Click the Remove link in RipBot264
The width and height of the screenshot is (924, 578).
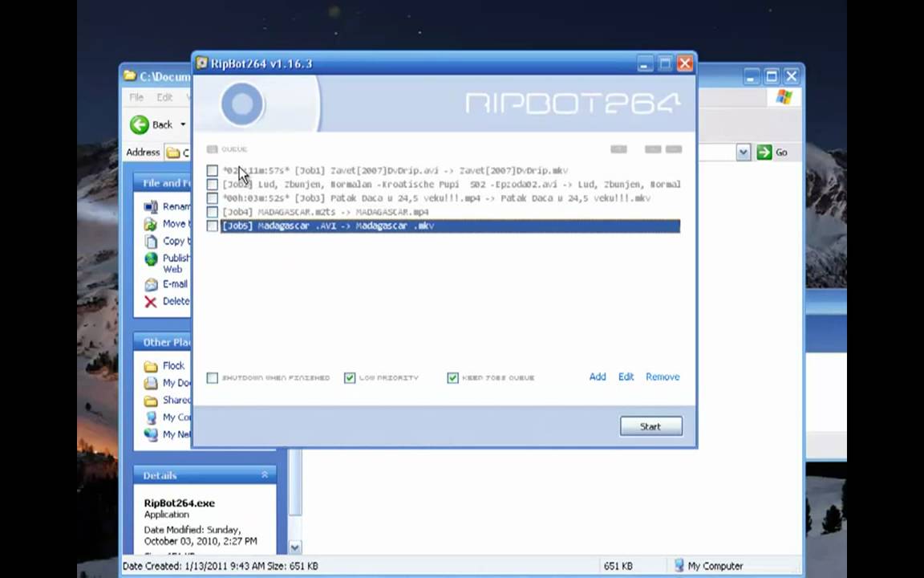(x=663, y=377)
